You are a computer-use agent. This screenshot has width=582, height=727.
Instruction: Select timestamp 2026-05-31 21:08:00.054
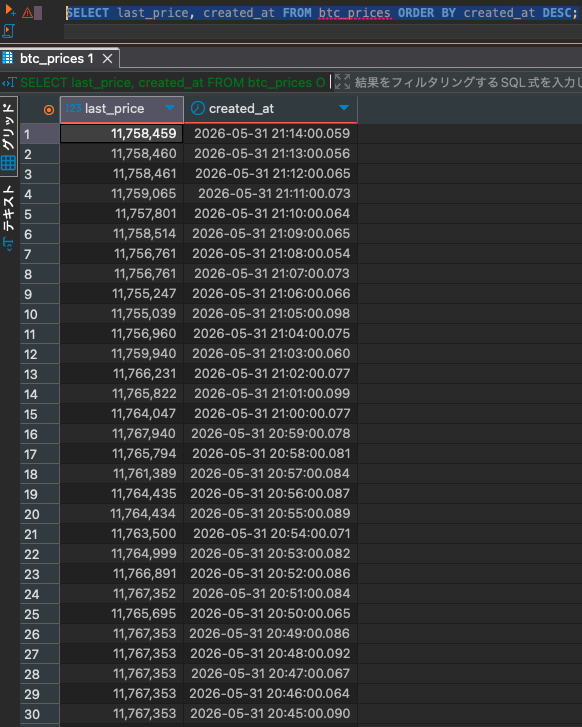271,254
